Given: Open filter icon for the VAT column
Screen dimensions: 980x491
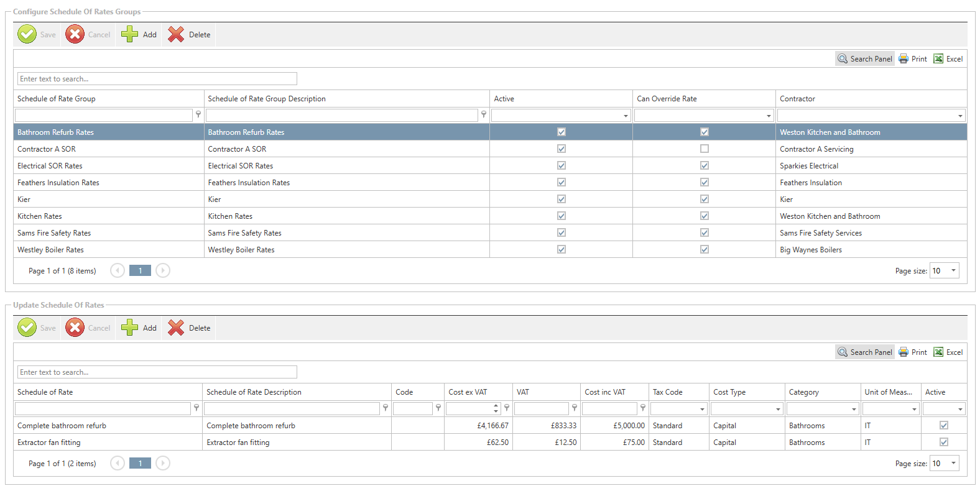Looking at the screenshot, I should pyautogui.click(x=575, y=408).
